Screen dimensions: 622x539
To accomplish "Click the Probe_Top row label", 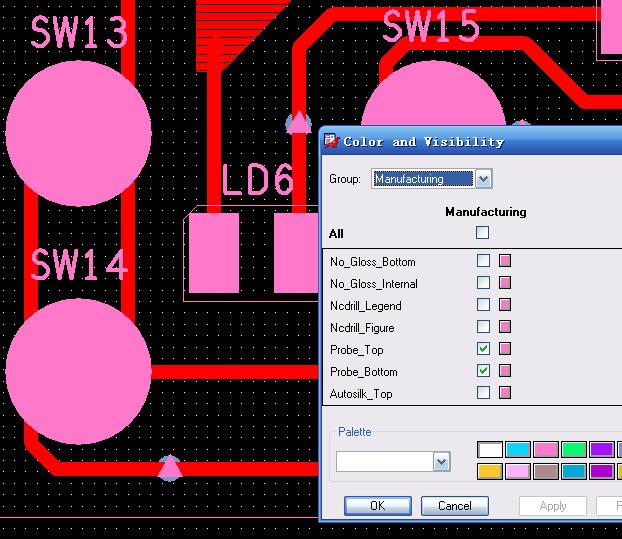I will 357,350.
